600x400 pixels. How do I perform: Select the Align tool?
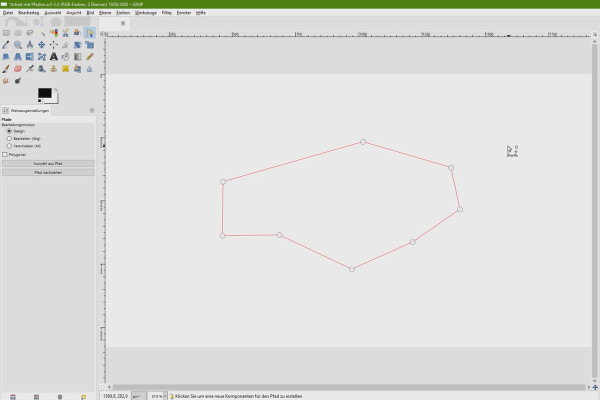pos(54,45)
